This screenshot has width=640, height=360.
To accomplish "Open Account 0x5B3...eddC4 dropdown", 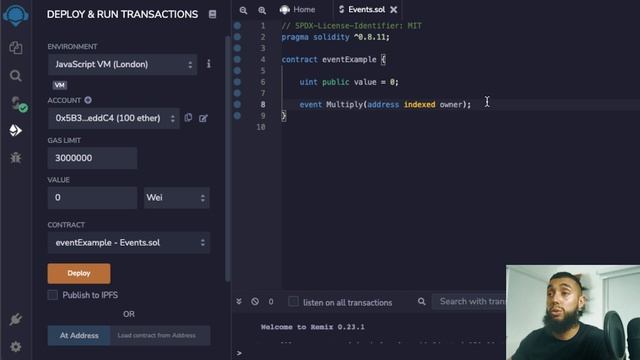I will (113, 118).
